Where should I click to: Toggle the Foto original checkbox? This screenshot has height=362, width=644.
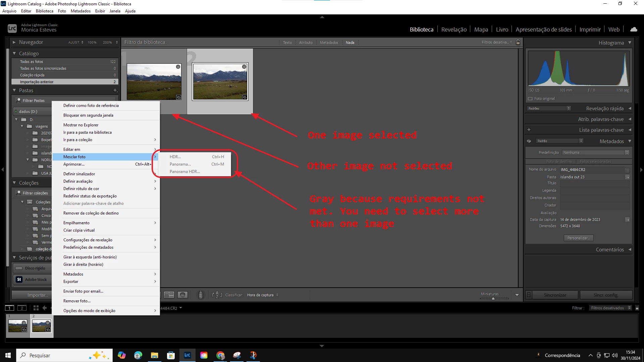(530, 99)
